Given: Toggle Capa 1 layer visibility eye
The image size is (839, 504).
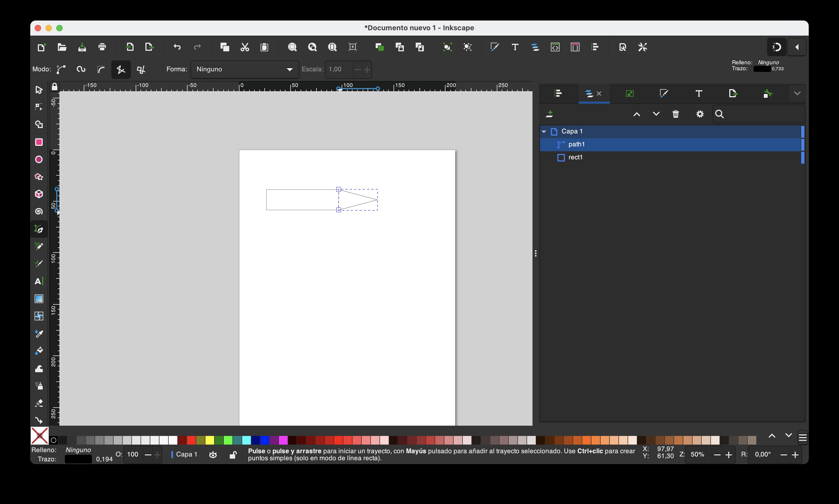Looking at the screenshot, I should coord(213,455).
